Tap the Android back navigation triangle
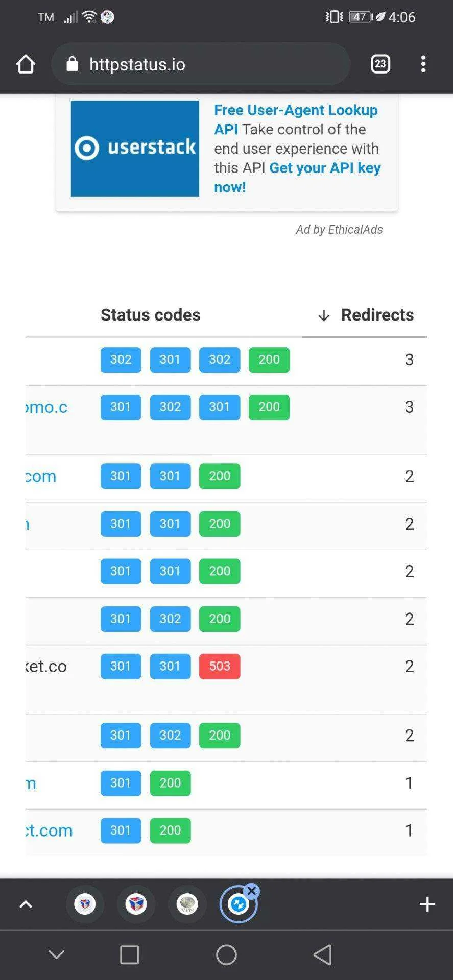The height and width of the screenshot is (980, 453). tap(323, 954)
